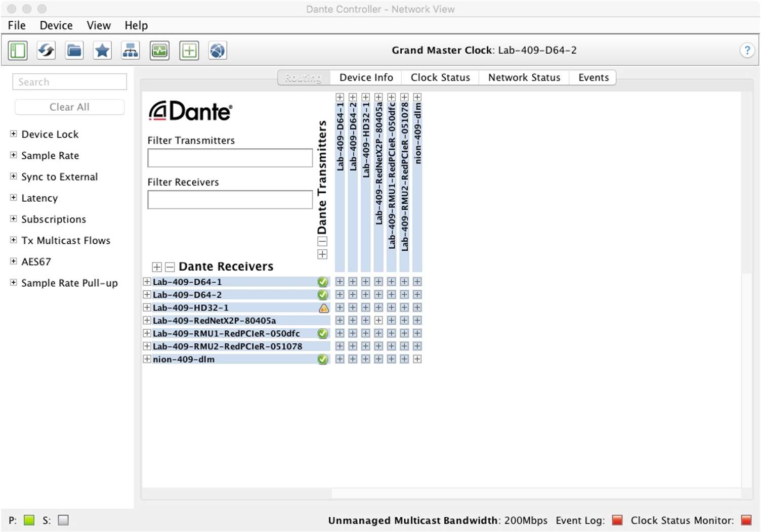The height and width of the screenshot is (532, 761).
Task: Collapse all Dante Receivers with minus button
Action: (170, 267)
